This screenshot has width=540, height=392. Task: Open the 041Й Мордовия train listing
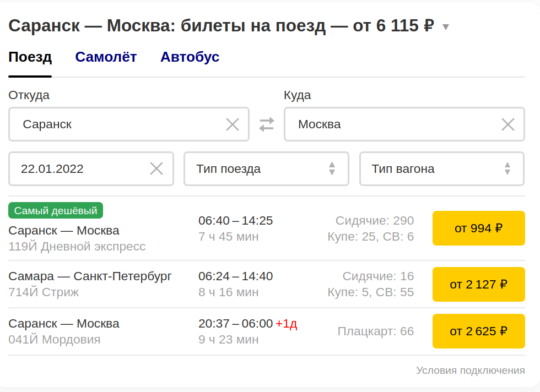54,339
